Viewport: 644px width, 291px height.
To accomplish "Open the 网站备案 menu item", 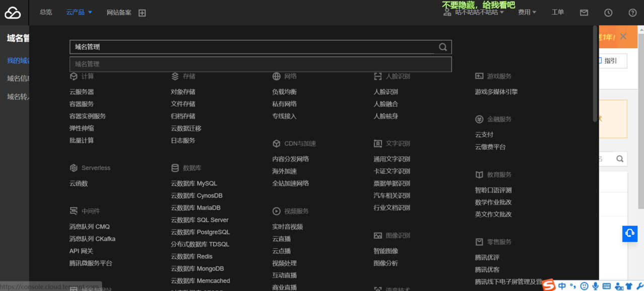I will tap(119, 13).
